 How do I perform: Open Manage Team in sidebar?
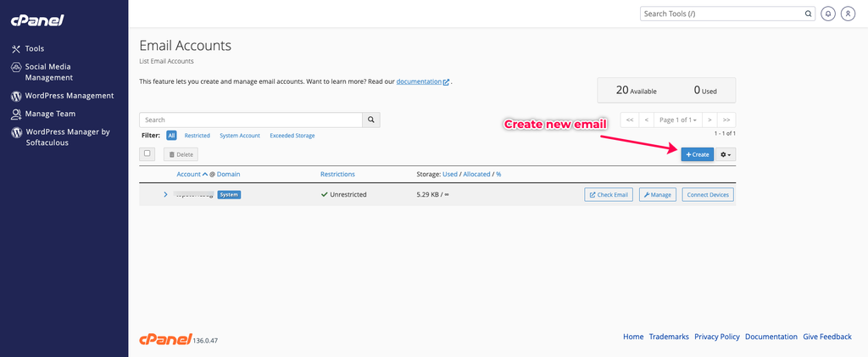point(50,114)
